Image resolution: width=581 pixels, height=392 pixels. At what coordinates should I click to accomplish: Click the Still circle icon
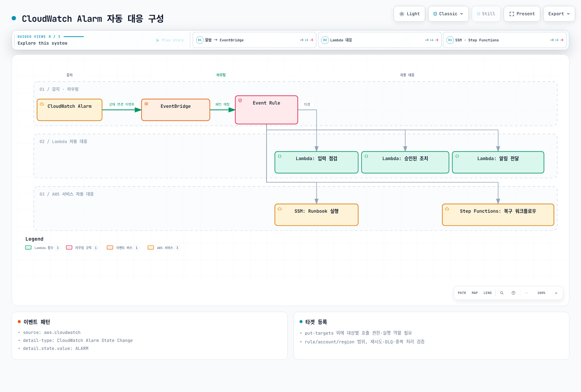pos(479,14)
